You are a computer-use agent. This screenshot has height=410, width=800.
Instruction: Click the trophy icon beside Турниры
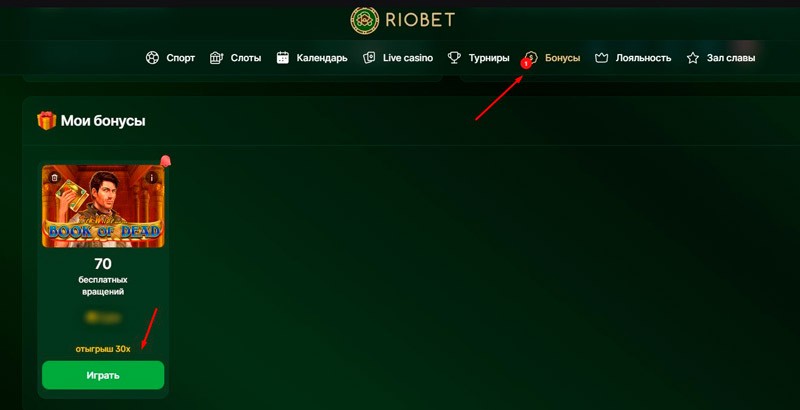(x=454, y=58)
